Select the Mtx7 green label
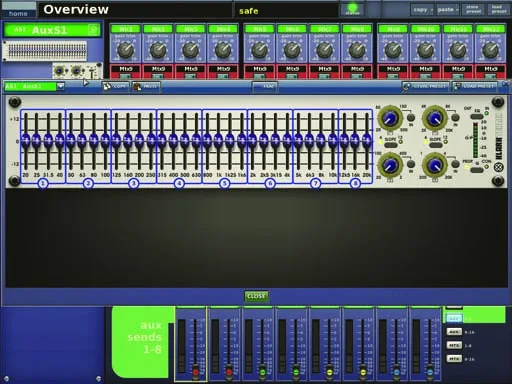The image size is (512, 384). coord(324,29)
